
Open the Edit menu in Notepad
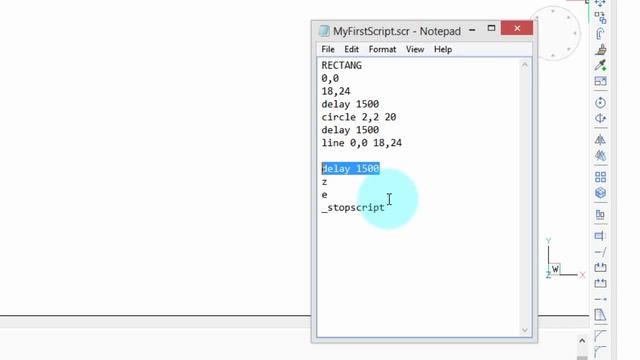point(351,49)
